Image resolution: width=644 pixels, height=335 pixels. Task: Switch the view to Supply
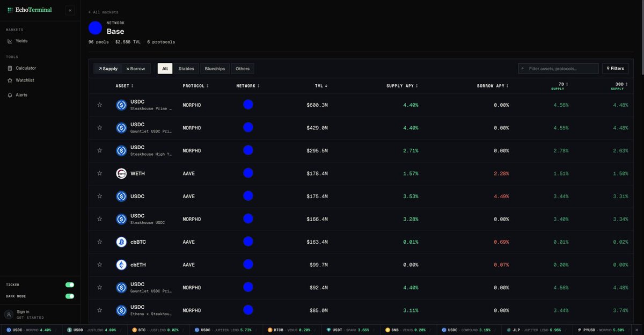[x=108, y=69]
